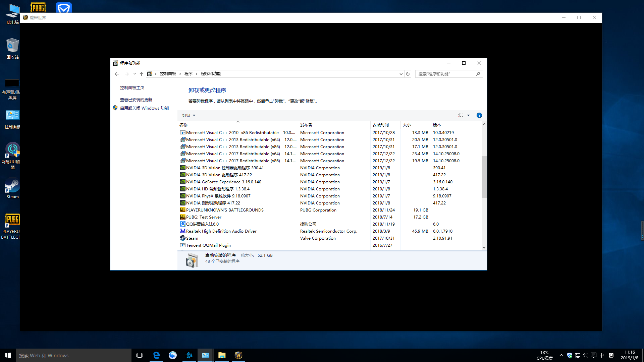This screenshot has width=644, height=362.
Task: Sort by 版本 column header
Action: coord(455,125)
